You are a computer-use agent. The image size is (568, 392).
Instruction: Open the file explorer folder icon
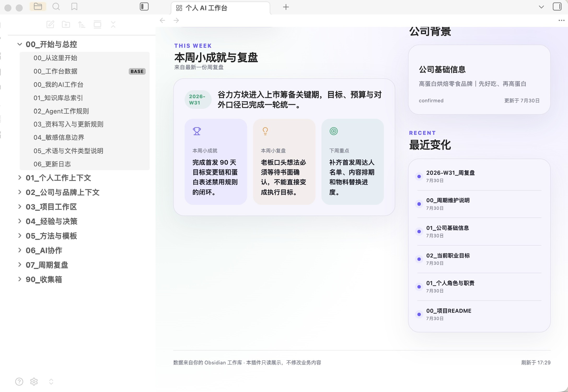point(38,7)
